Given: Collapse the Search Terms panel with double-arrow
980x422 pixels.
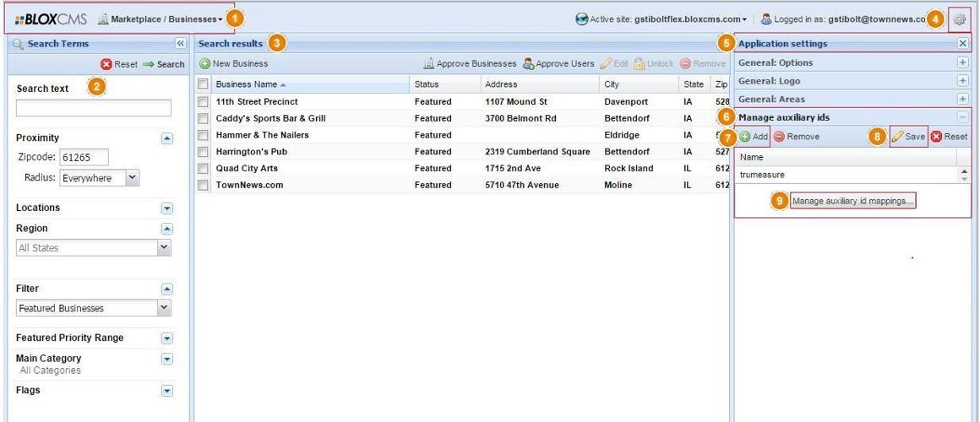Looking at the screenshot, I should coord(180,43).
